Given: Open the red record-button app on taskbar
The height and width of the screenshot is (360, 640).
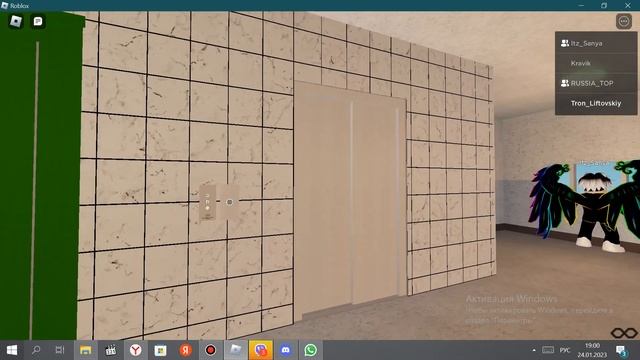Looking at the screenshot, I should 211,350.
